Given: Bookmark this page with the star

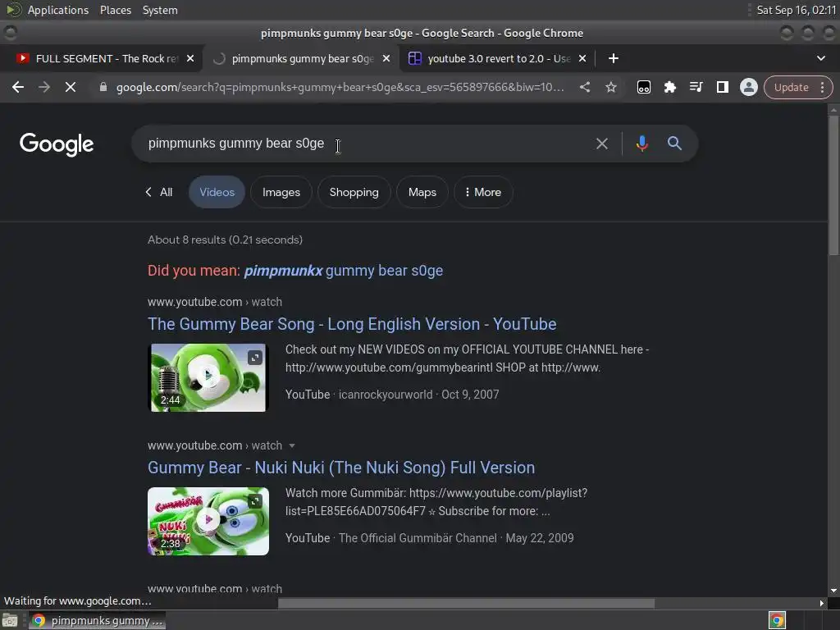Looking at the screenshot, I should 610,87.
